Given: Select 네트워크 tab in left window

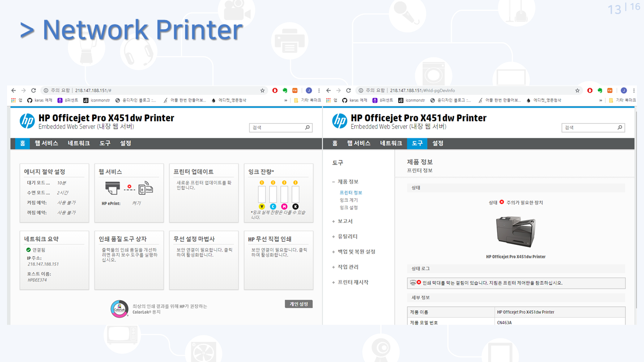Looking at the screenshot, I should 79,143.
